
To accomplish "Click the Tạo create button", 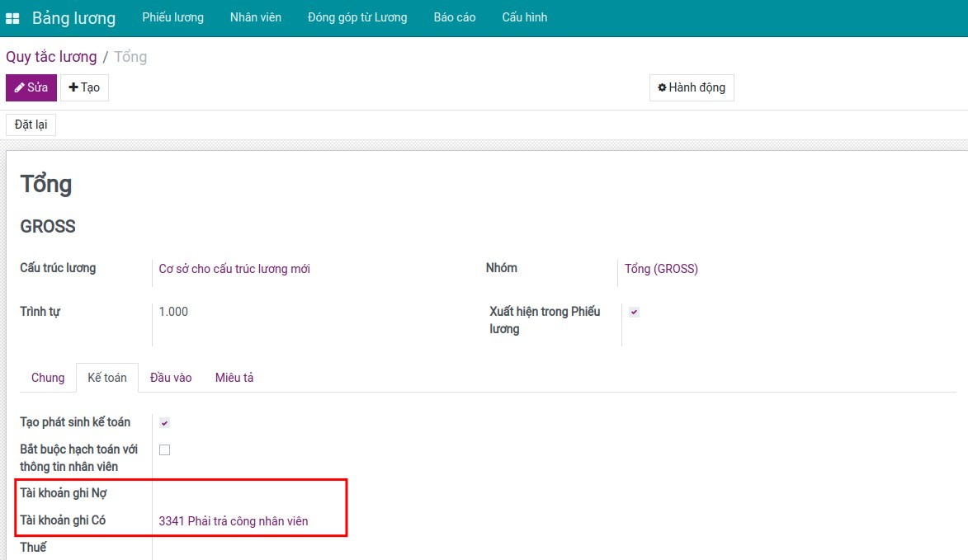I will [84, 87].
